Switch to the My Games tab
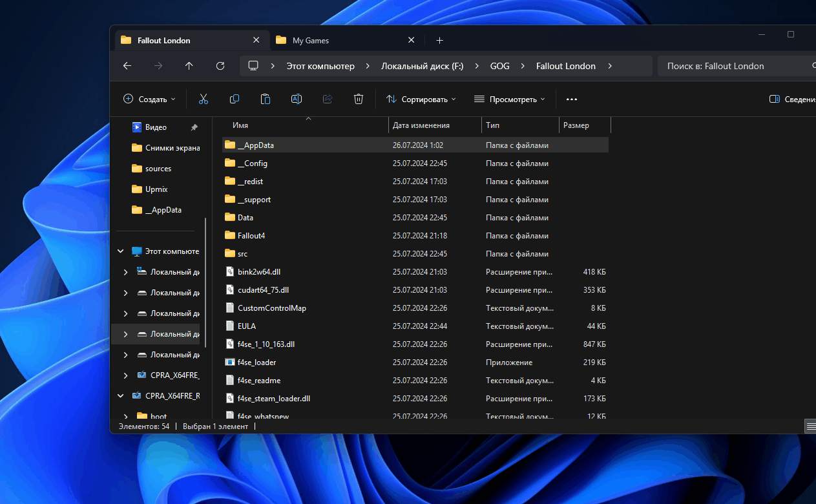This screenshot has height=504, width=816. pos(346,40)
